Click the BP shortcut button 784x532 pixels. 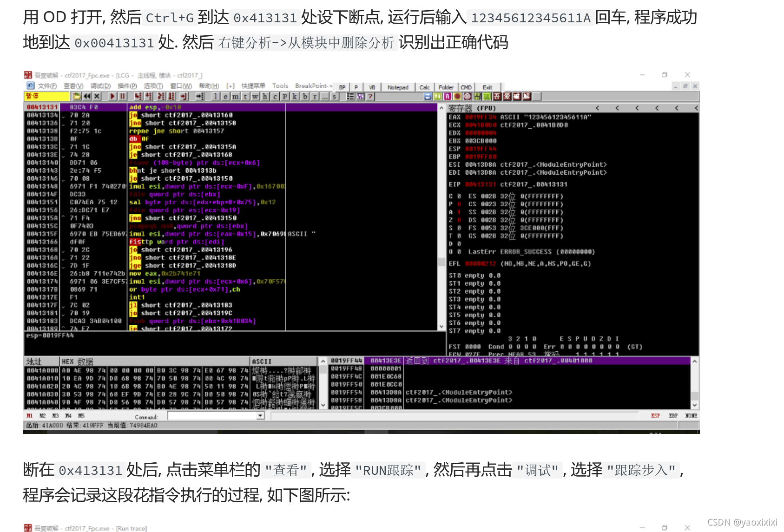[342, 87]
